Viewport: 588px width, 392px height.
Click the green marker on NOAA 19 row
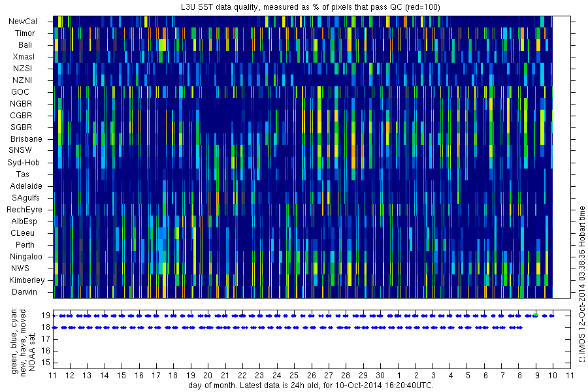click(x=536, y=315)
